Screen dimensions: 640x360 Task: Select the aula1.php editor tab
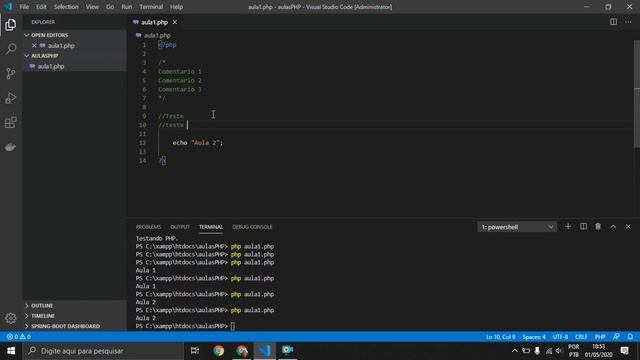[154, 22]
